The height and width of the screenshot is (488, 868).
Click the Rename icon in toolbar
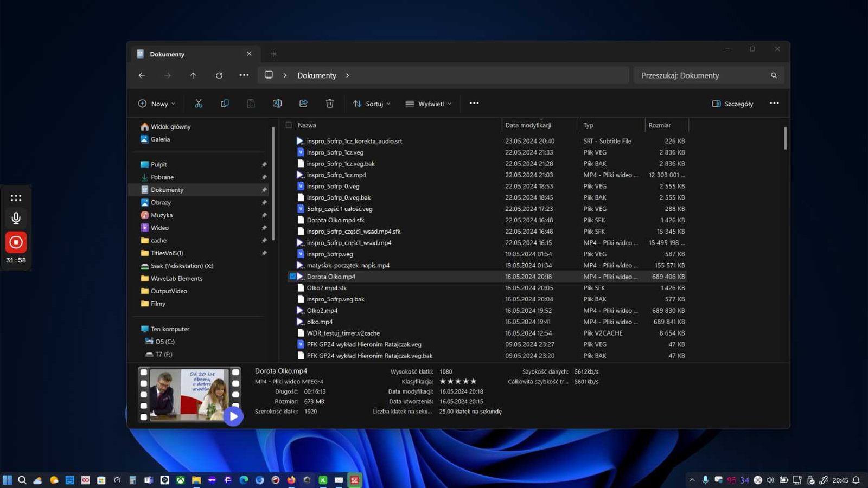click(x=277, y=104)
